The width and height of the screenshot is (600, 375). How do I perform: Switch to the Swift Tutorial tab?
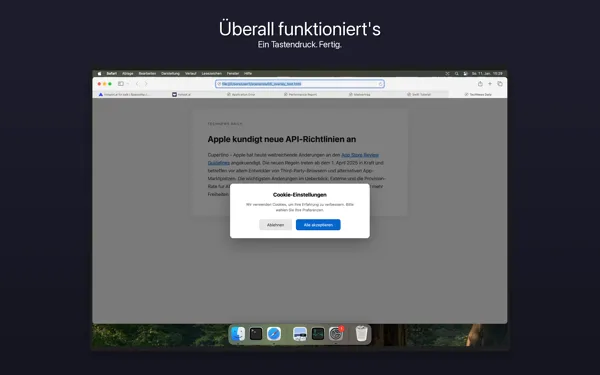tap(419, 94)
